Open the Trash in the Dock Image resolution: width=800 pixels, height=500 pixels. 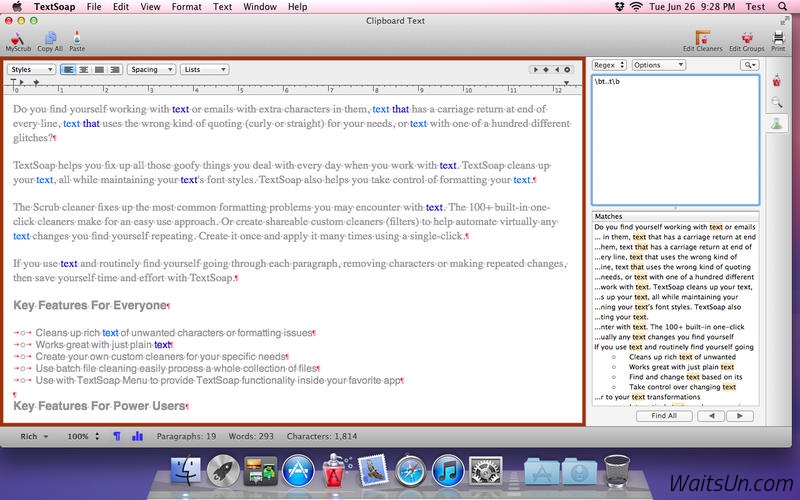(617, 470)
